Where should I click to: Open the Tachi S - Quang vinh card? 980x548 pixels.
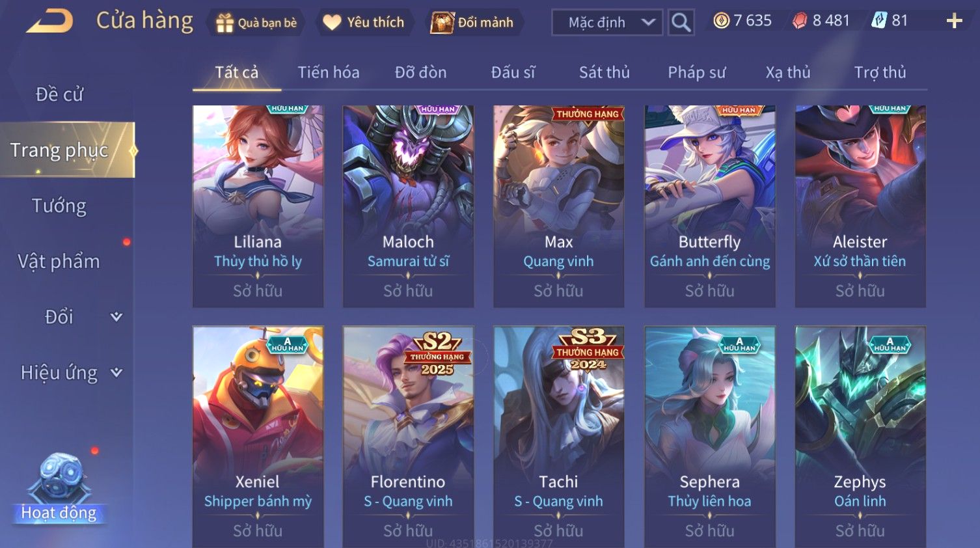(558, 437)
